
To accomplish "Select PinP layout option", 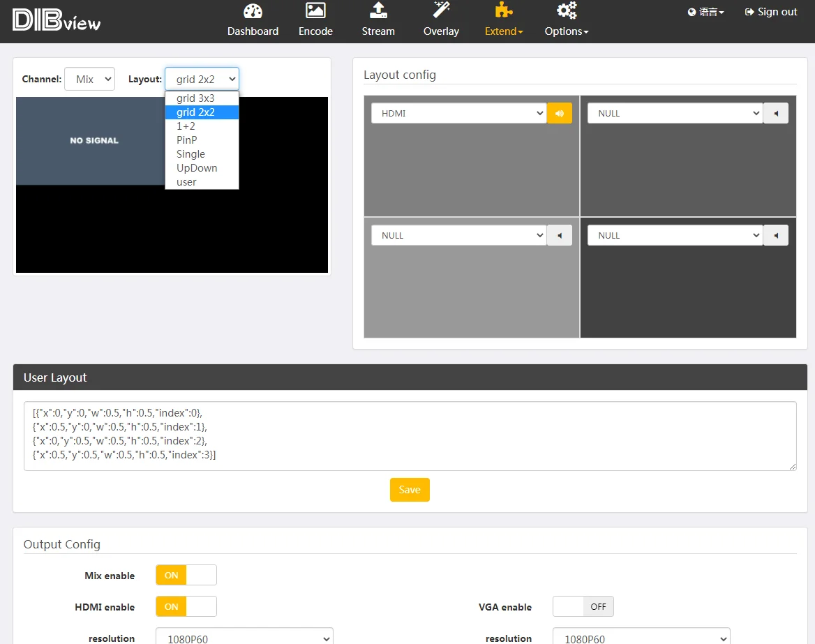I will (x=202, y=140).
